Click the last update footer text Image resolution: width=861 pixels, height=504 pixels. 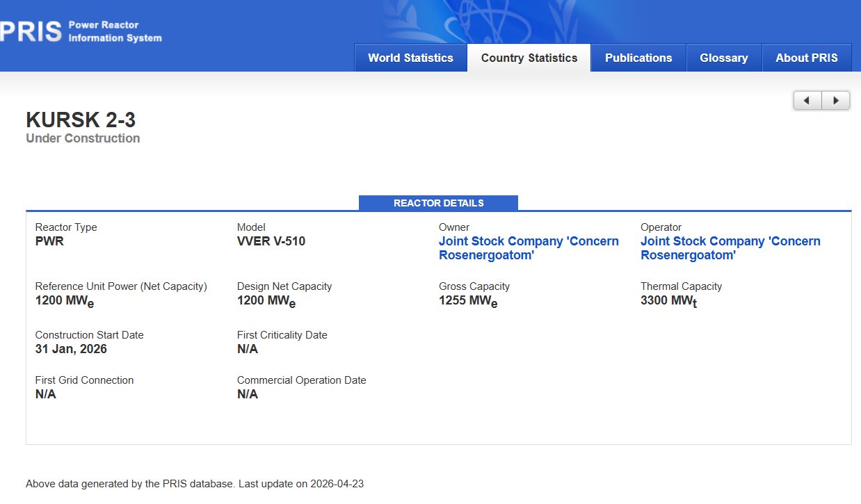(194, 484)
